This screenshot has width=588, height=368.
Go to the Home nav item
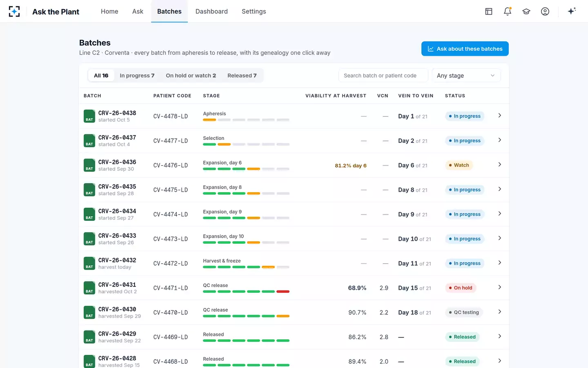click(x=109, y=11)
